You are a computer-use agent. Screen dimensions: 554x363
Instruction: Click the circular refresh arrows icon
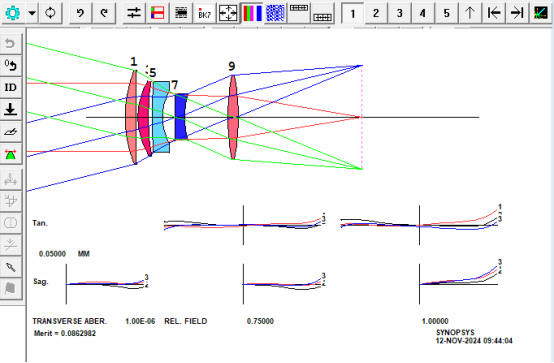point(51,13)
